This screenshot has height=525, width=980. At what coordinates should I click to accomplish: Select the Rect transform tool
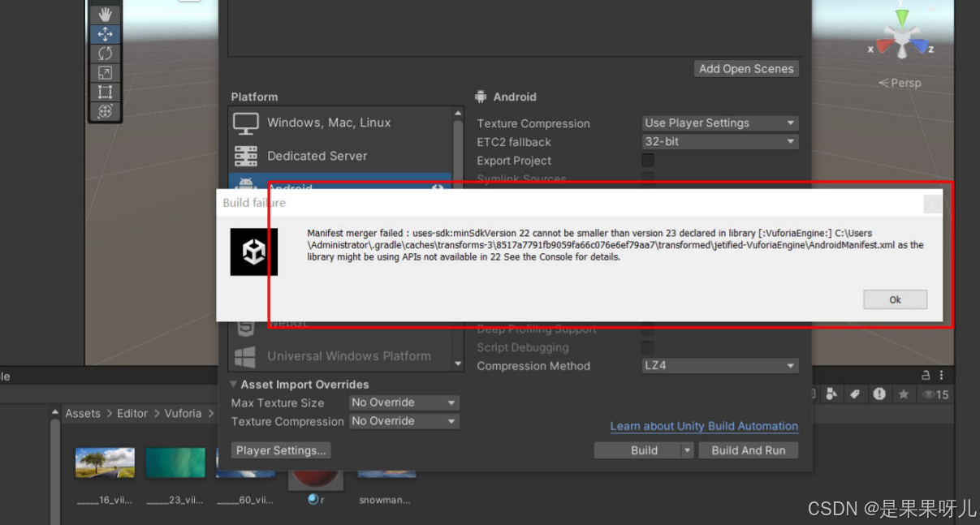click(105, 92)
